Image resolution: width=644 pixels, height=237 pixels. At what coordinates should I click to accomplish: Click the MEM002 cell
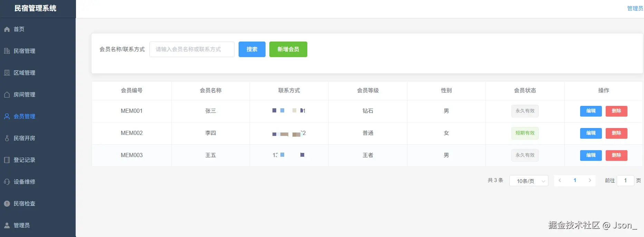(132, 133)
